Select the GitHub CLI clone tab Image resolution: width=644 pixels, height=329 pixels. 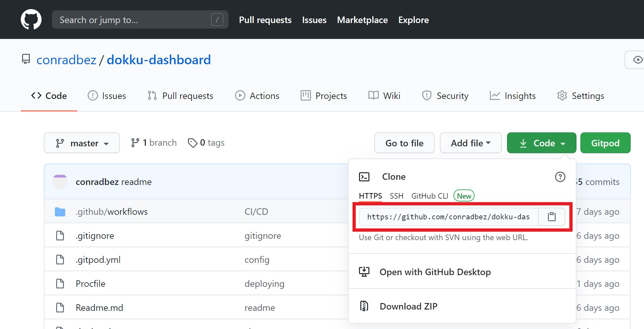pos(429,196)
